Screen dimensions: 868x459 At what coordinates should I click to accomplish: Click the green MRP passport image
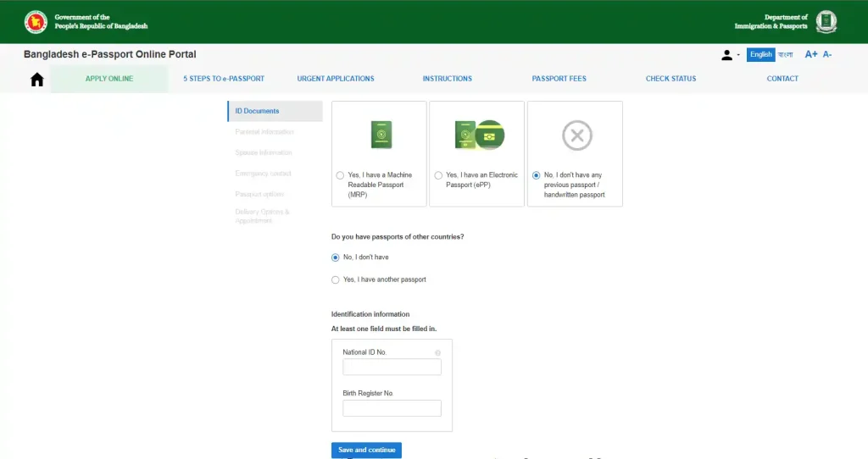pyautogui.click(x=381, y=135)
